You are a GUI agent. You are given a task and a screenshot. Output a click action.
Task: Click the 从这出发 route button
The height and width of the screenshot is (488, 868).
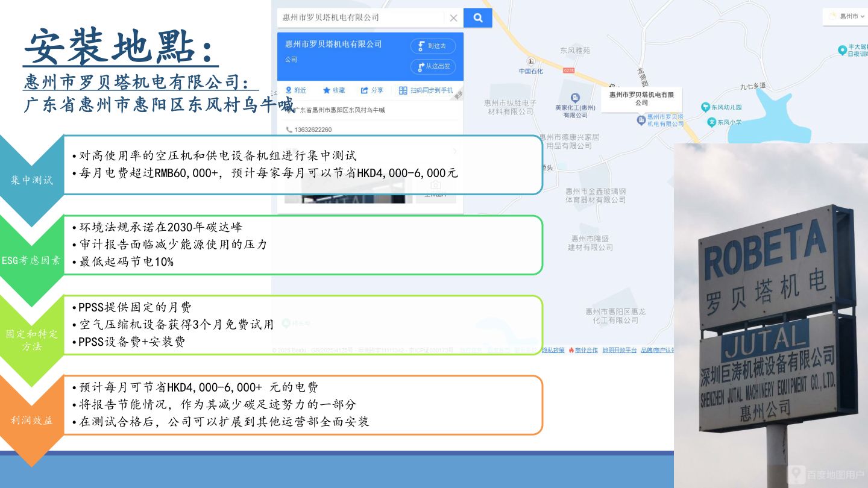(433, 66)
